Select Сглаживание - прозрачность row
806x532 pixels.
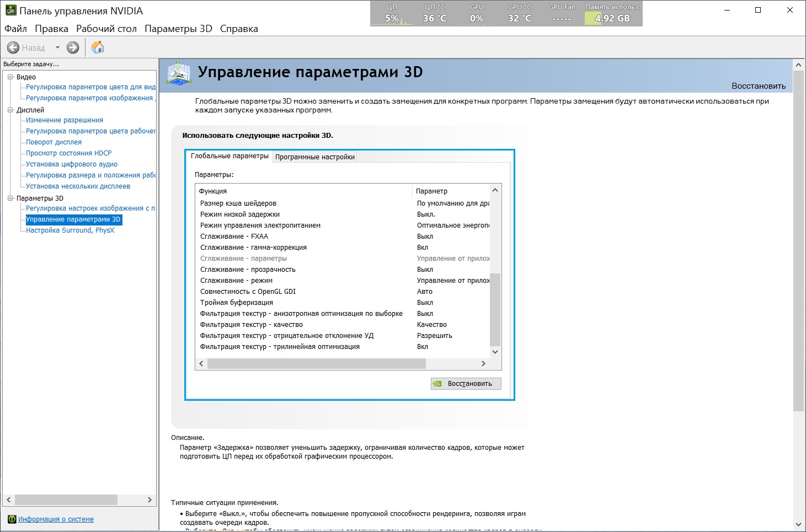(x=343, y=270)
